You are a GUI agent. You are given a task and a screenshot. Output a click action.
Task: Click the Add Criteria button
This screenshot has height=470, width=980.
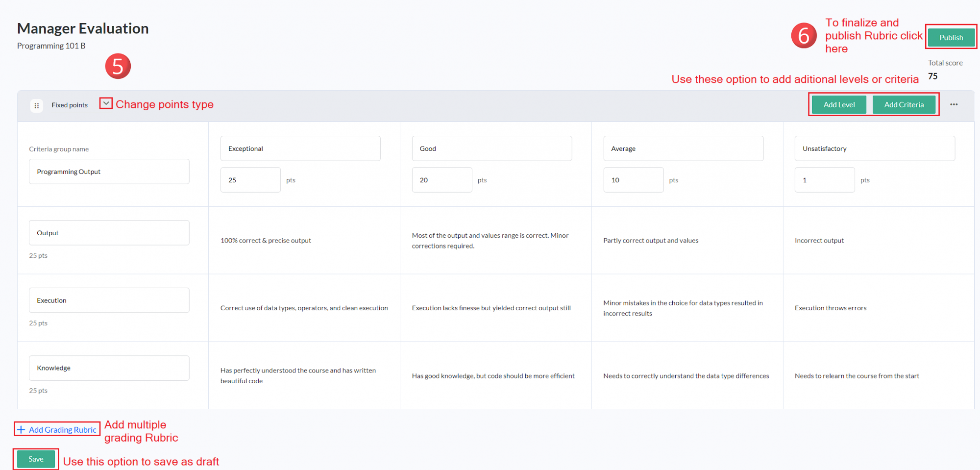click(904, 104)
